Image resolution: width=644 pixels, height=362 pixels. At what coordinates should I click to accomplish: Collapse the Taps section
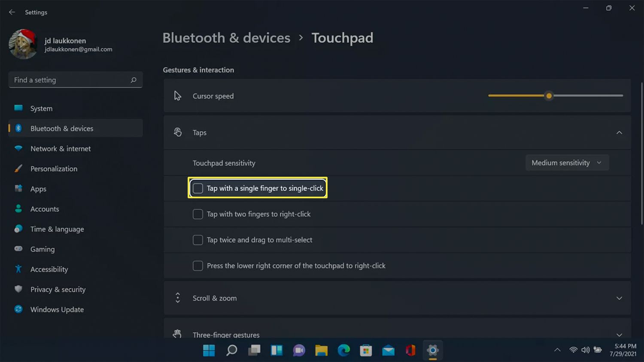(619, 133)
